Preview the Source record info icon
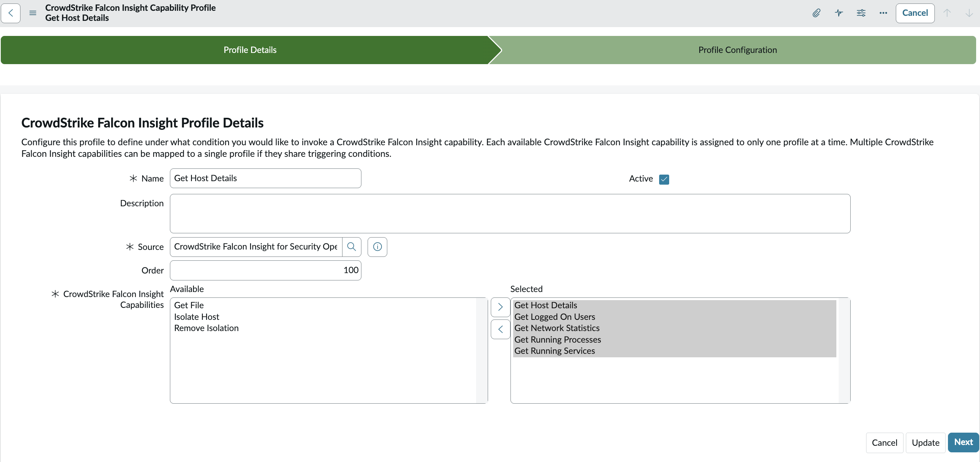This screenshot has width=980, height=462. [377, 247]
